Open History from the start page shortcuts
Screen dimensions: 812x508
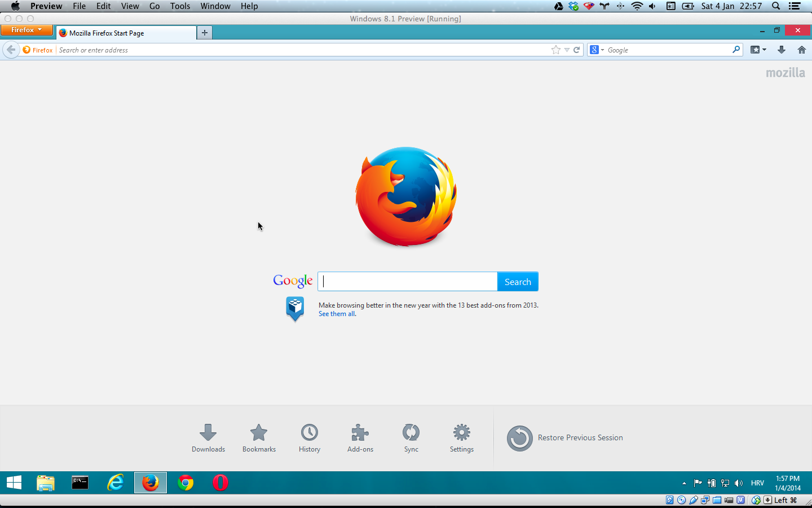310,438
